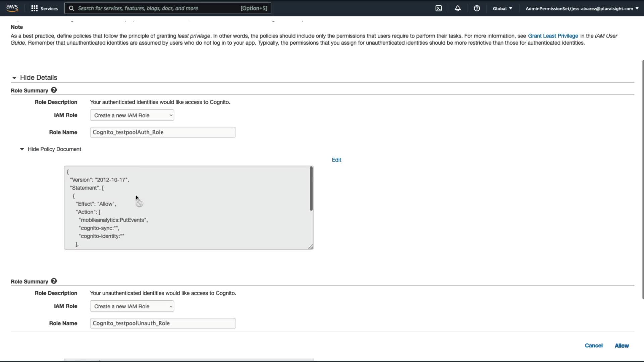Click the Cancel button
Image resolution: width=644 pixels, height=362 pixels.
pyautogui.click(x=593, y=346)
